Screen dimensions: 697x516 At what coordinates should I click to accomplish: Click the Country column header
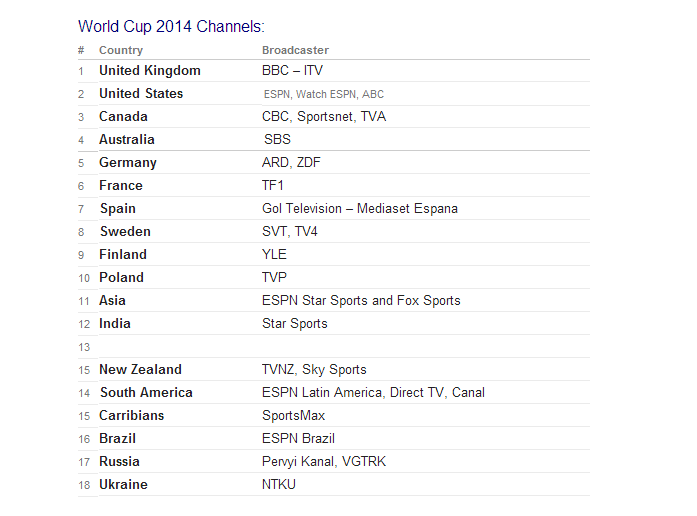(x=121, y=50)
